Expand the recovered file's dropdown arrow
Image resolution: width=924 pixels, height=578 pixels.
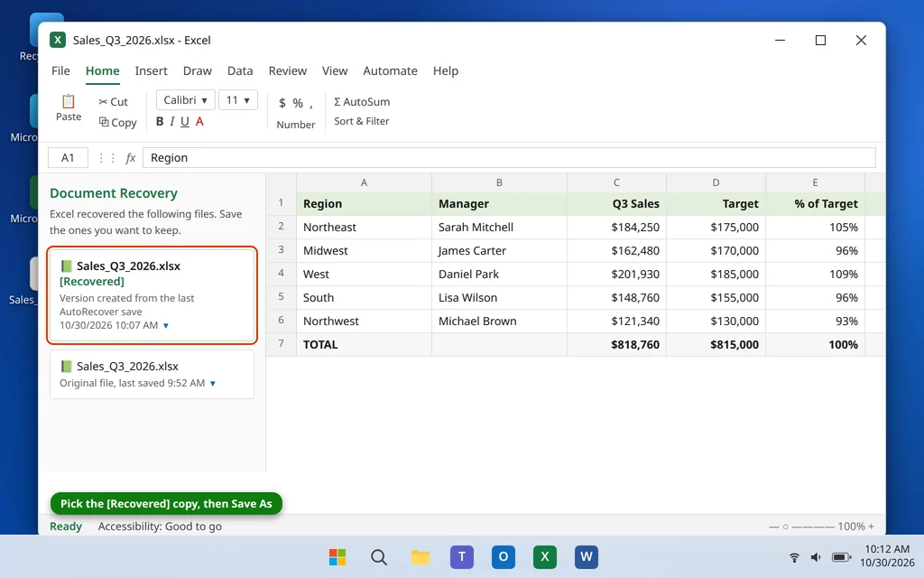pos(166,325)
